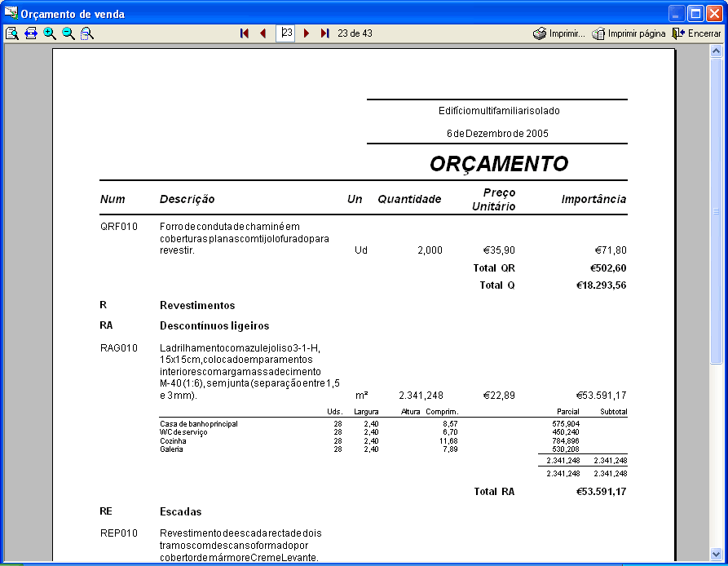Select the zoom region magnifier tool
728x566 pixels.
coord(87,33)
